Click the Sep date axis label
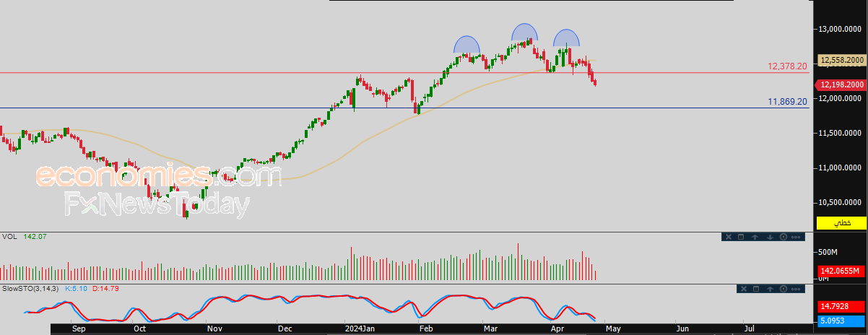The image size is (868, 335). (79, 329)
